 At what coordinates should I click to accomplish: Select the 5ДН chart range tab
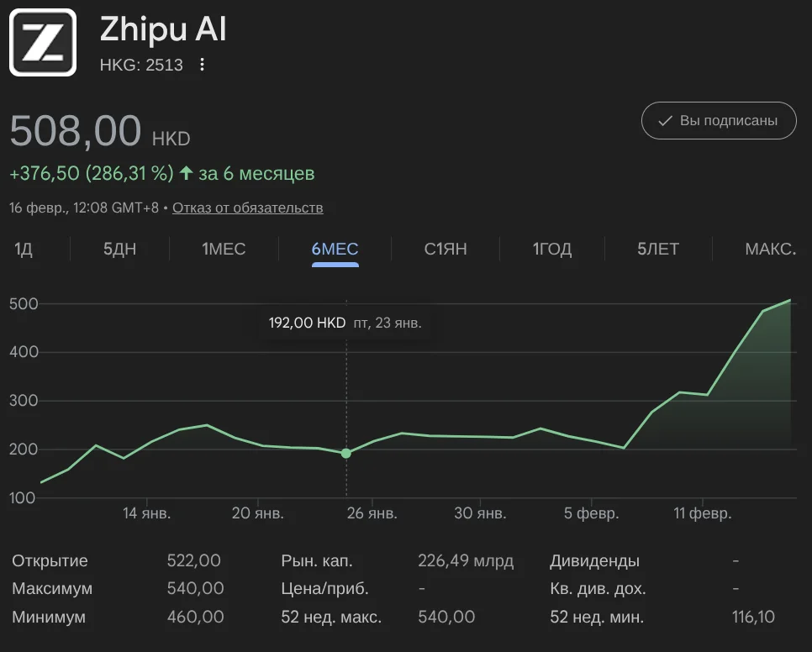pos(119,249)
